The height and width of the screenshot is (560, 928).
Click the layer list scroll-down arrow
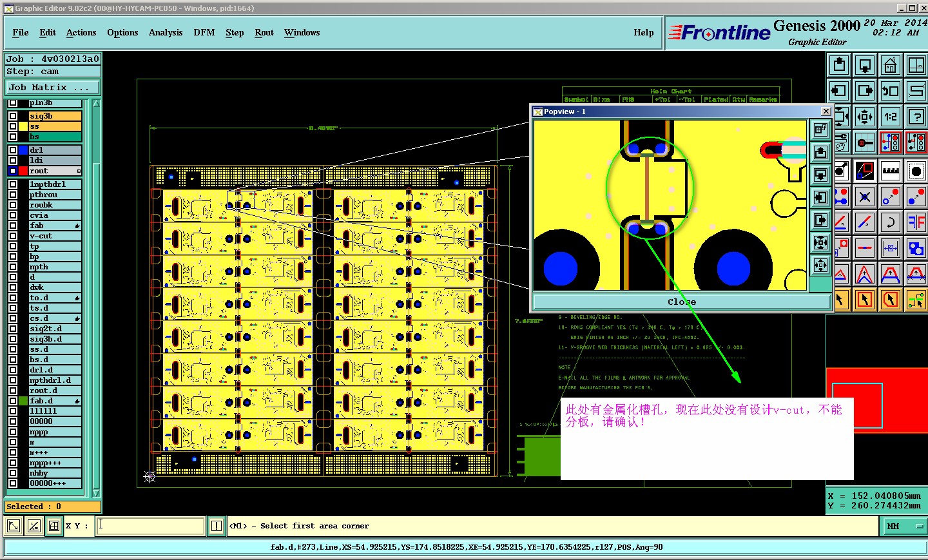point(97,493)
